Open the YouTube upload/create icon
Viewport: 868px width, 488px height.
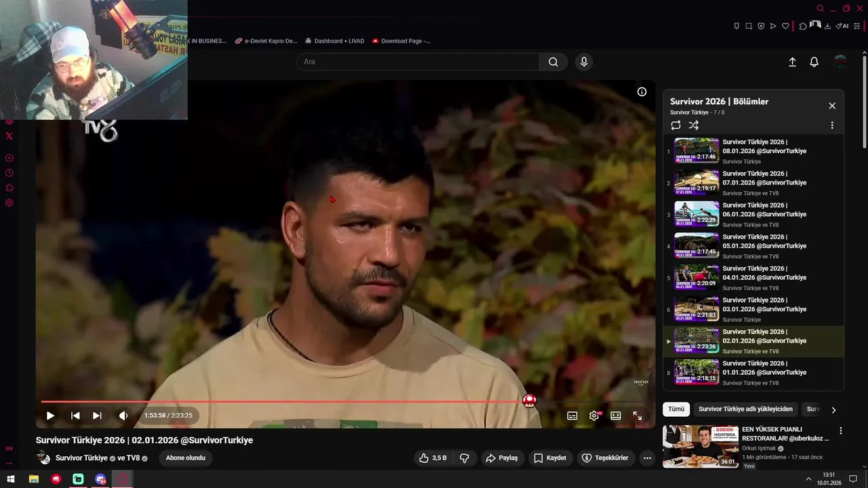coord(792,62)
